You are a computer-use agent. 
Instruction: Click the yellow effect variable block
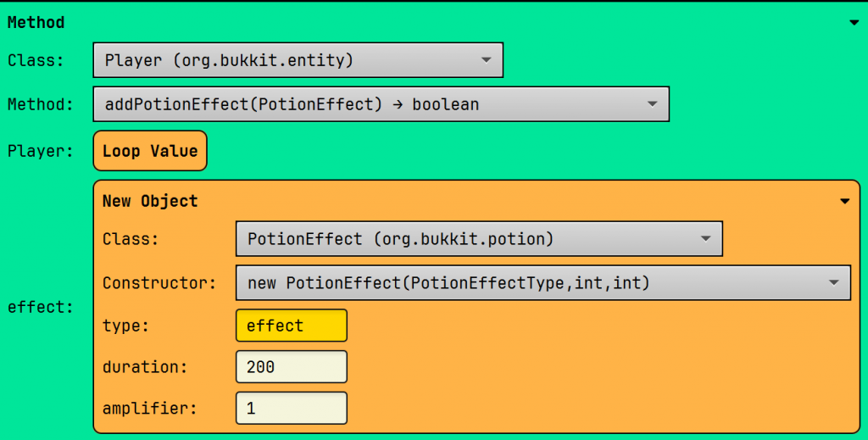[291, 326]
